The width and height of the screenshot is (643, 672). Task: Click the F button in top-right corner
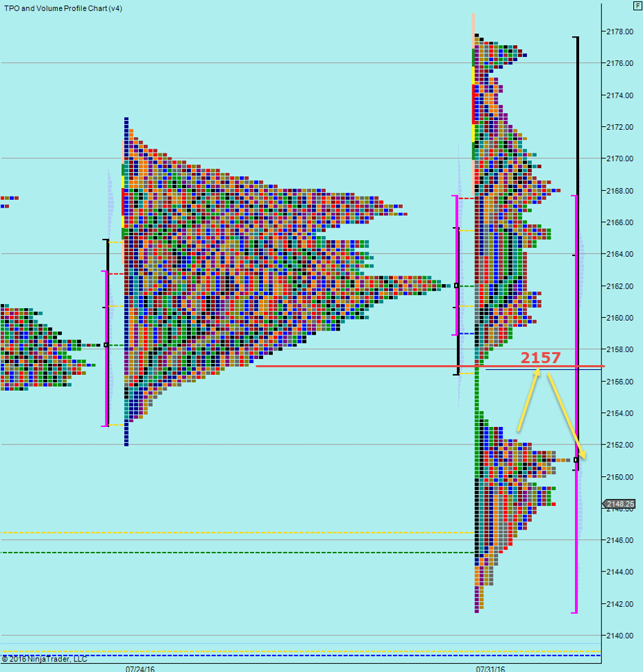click(x=637, y=6)
